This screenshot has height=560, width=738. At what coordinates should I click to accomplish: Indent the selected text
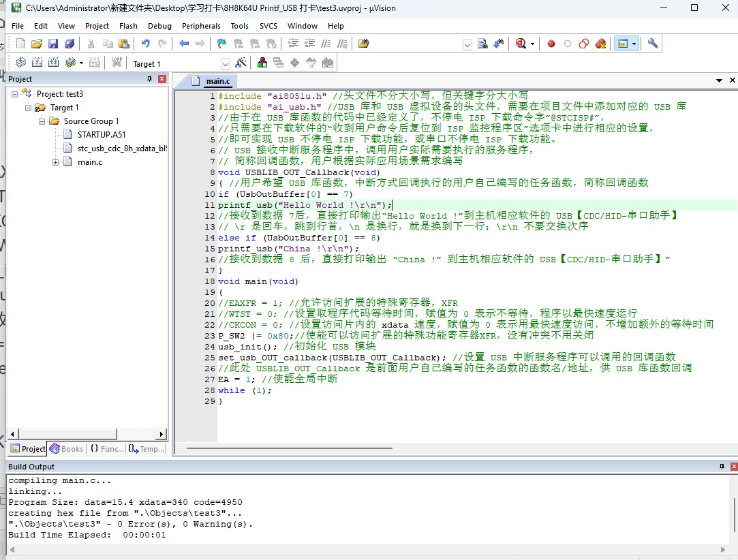pyautogui.click(x=293, y=44)
